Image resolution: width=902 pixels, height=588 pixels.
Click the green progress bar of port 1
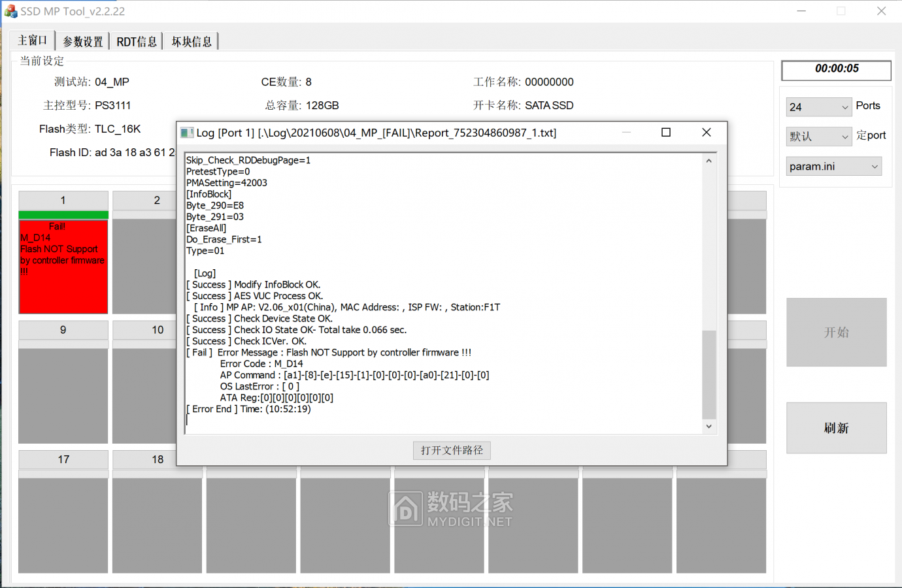click(x=63, y=215)
